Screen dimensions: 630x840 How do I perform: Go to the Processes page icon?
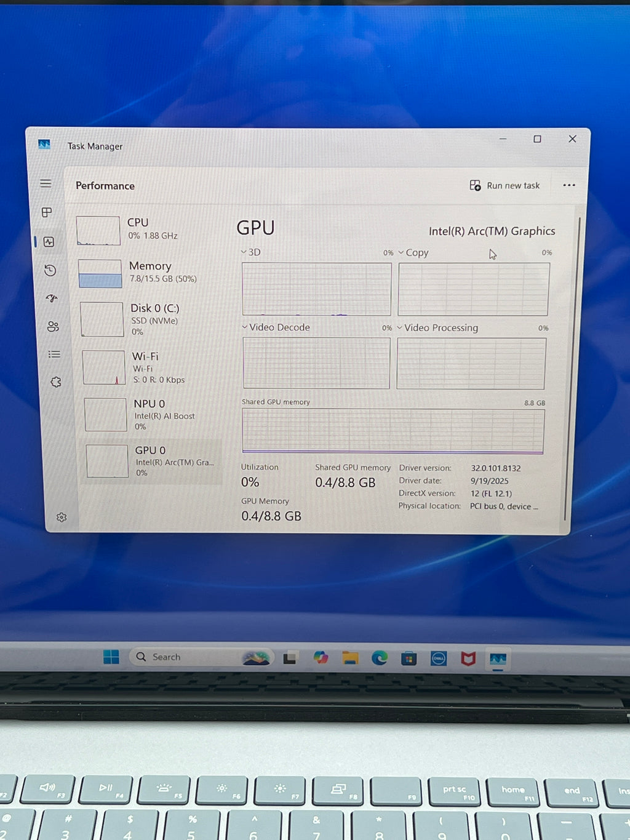tap(47, 212)
